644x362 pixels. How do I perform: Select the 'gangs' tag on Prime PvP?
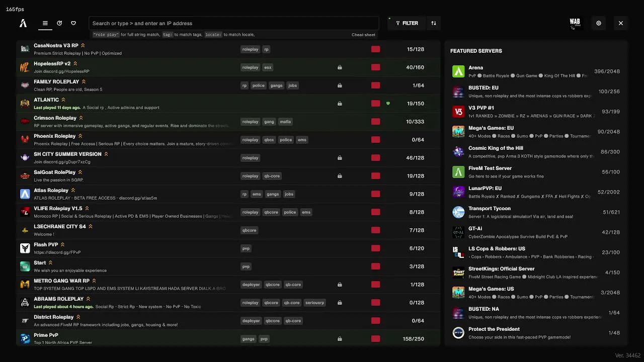(249, 339)
